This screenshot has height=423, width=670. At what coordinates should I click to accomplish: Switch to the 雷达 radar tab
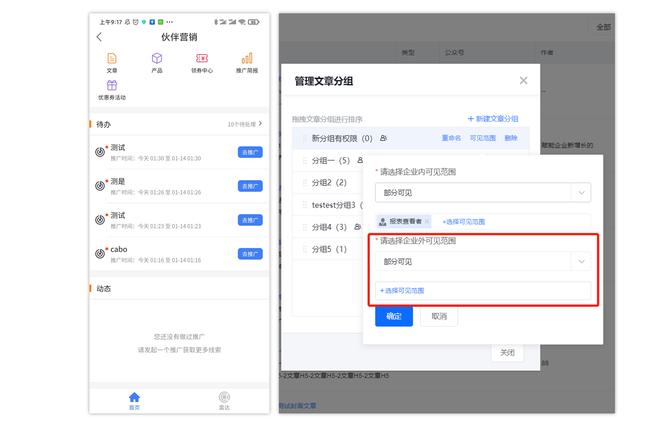(224, 400)
